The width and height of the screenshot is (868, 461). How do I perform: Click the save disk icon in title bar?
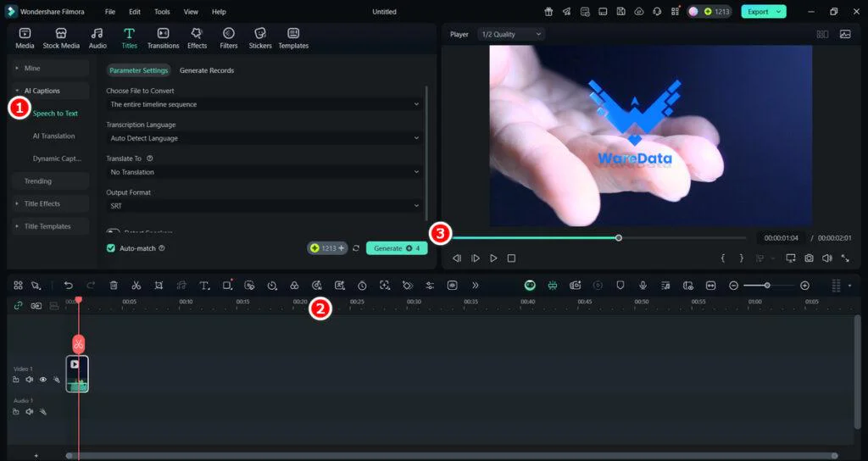(621, 12)
